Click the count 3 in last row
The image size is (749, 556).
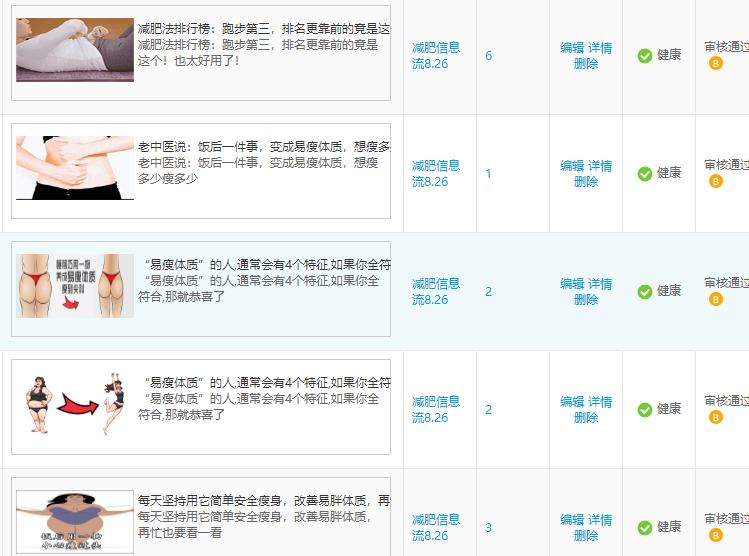click(488, 528)
